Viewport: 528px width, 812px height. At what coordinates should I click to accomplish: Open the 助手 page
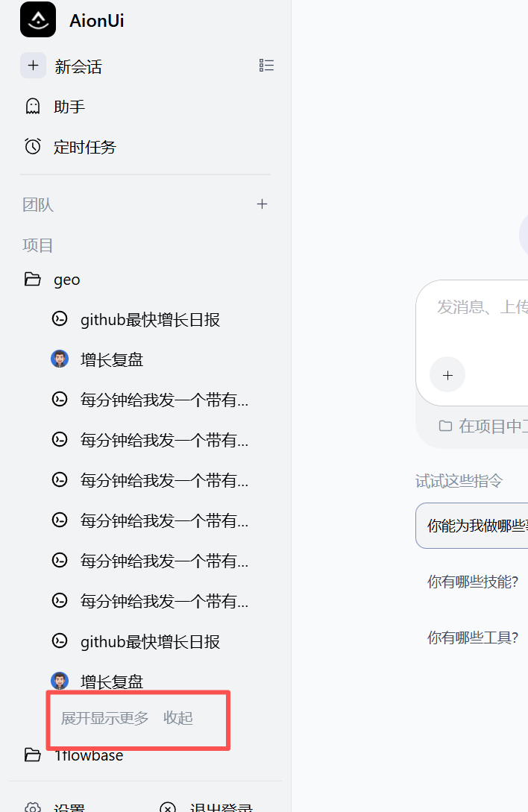click(x=69, y=107)
